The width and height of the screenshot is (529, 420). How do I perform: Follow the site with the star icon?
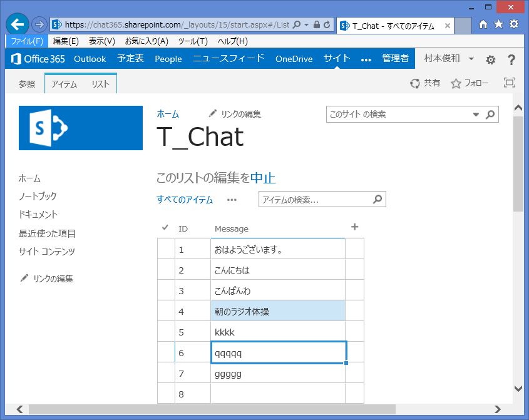pyautogui.click(x=469, y=83)
